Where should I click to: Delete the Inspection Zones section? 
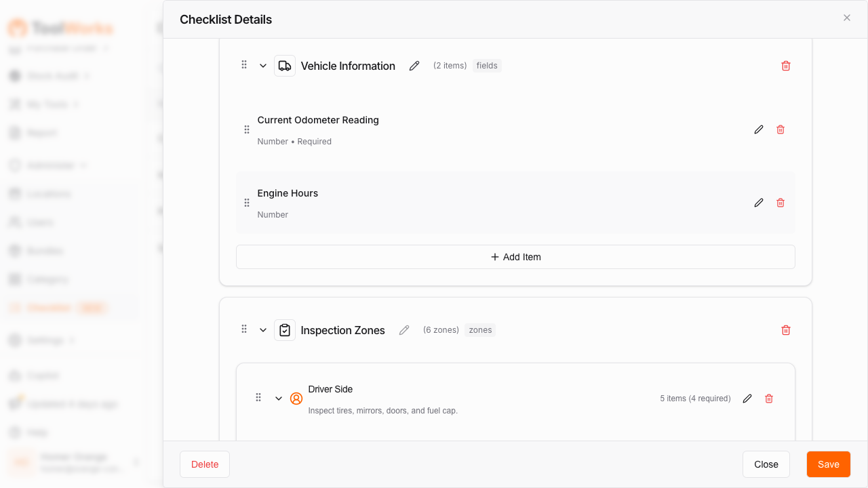pos(786,330)
